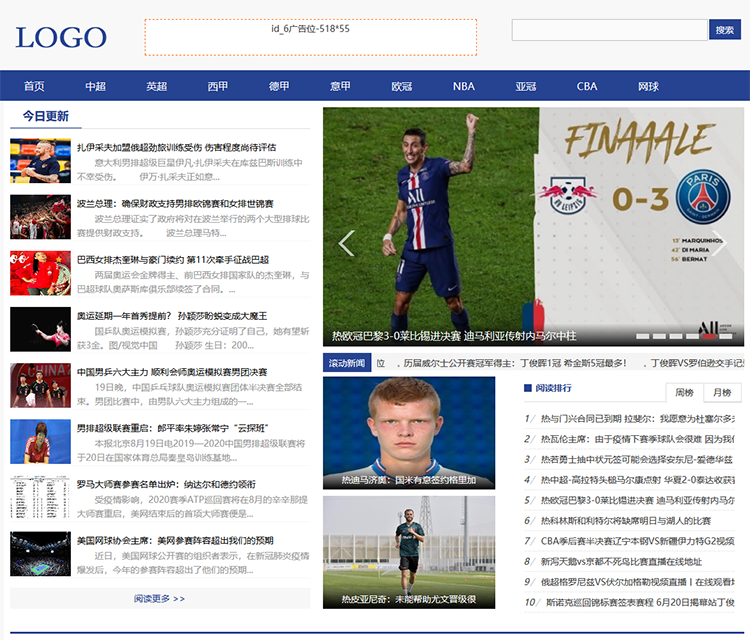The image size is (750, 640).
Task: Select the highlighted red carousel indicator
Action: (x=707, y=336)
